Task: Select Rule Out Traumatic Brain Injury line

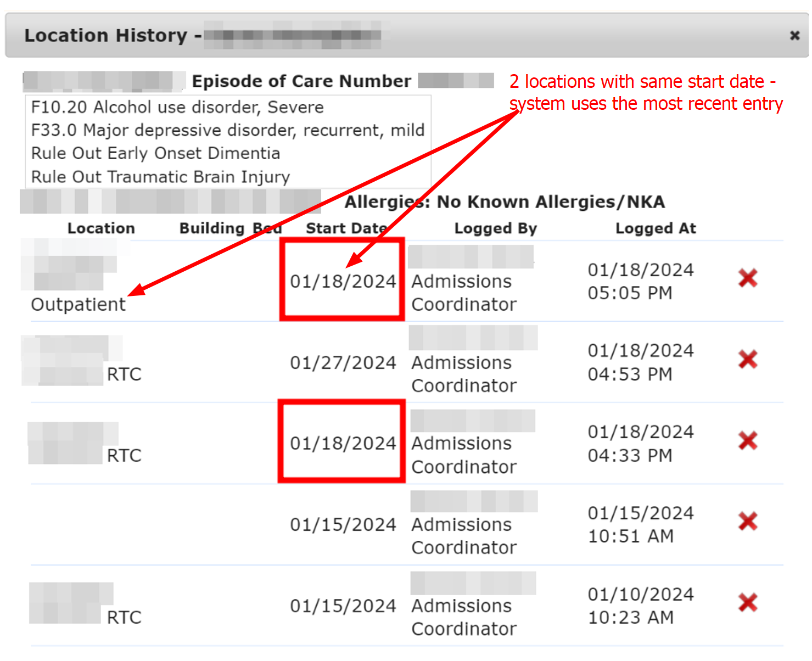Action: tap(160, 177)
